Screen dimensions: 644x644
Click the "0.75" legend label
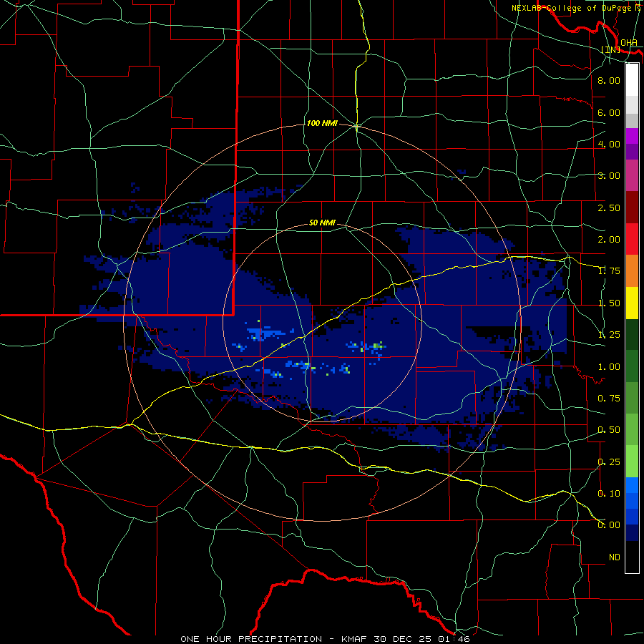coord(609,399)
